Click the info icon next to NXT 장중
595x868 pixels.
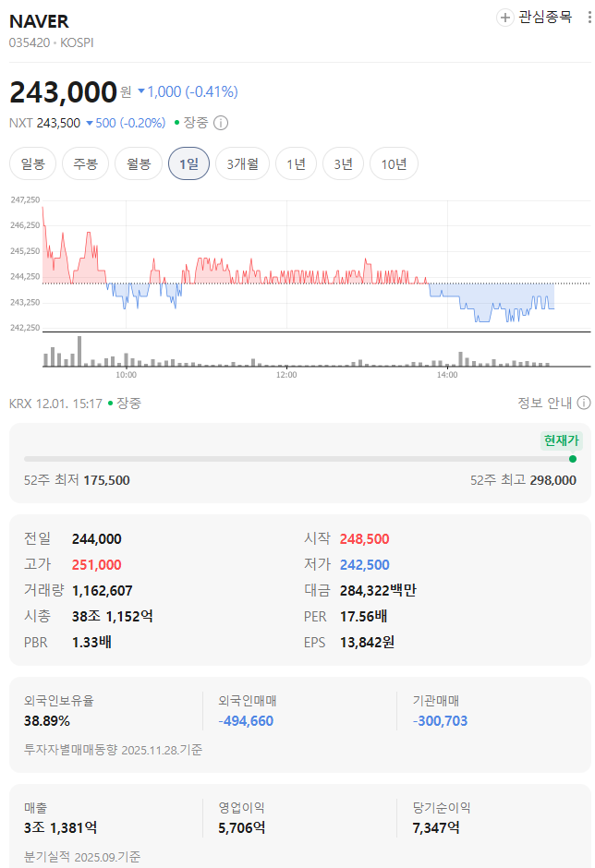pos(221,123)
